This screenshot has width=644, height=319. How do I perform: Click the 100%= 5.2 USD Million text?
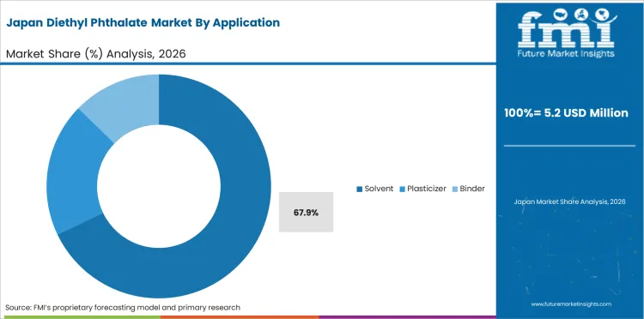point(567,112)
